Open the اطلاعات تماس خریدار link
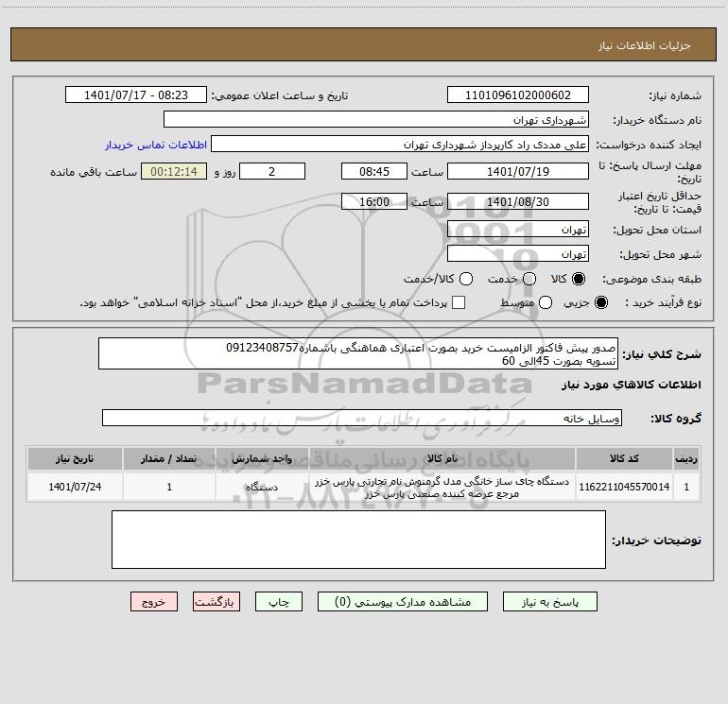This screenshot has width=728, height=704. point(156,145)
